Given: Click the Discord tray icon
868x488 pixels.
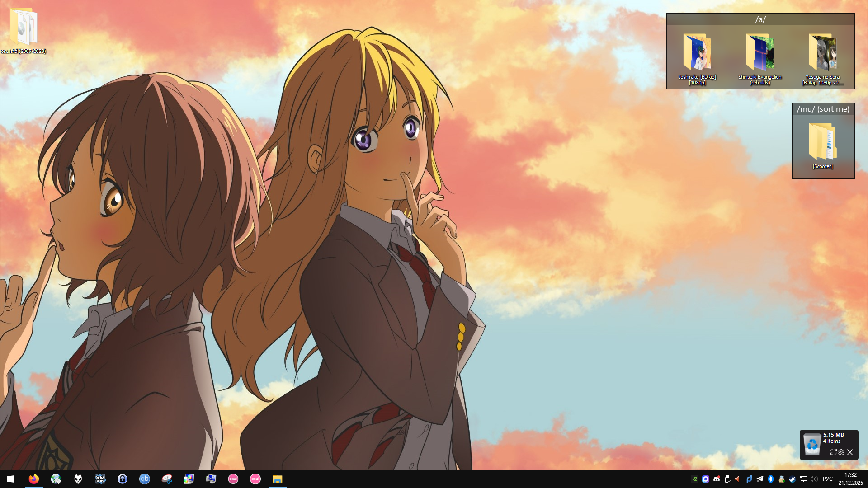Looking at the screenshot, I should 717,479.
